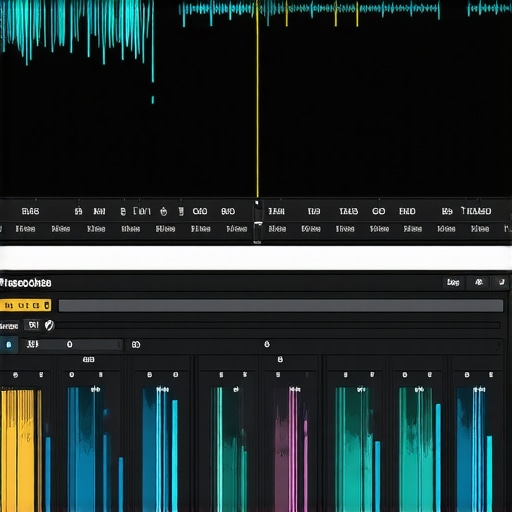Select the first short yellow marker right of playhead

(x=286, y=16)
